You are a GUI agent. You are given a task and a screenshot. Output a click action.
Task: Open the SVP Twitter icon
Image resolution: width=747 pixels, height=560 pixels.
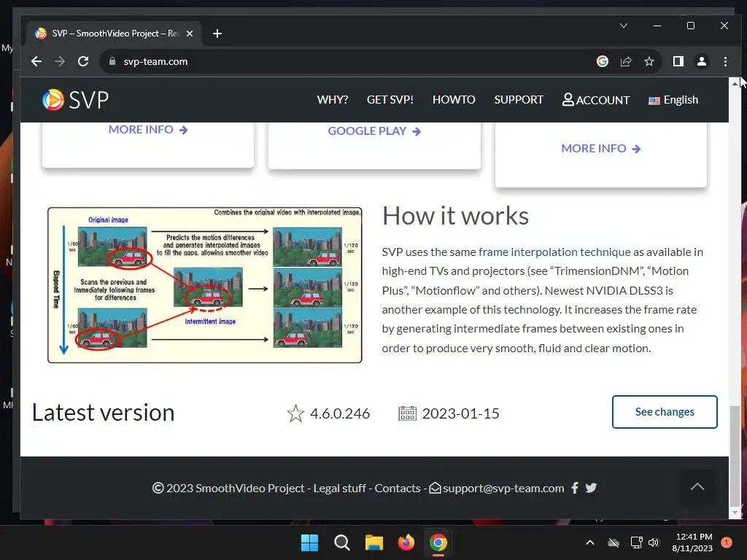click(x=591, y=488)
